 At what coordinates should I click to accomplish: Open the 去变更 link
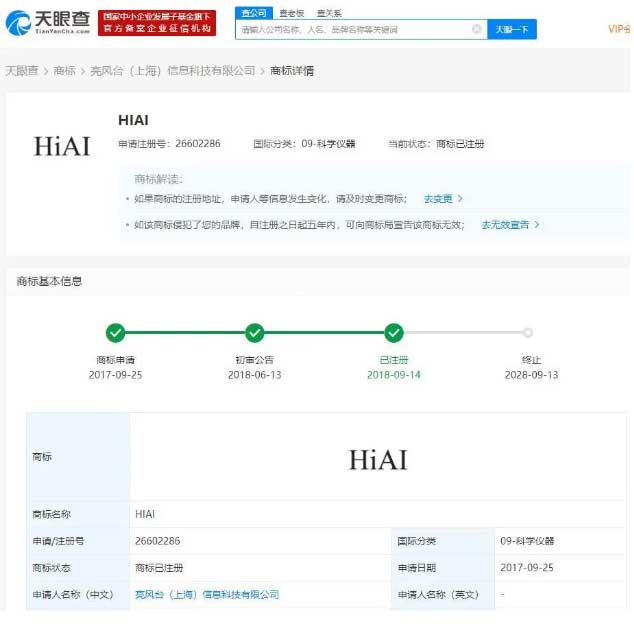click(443, 198)
